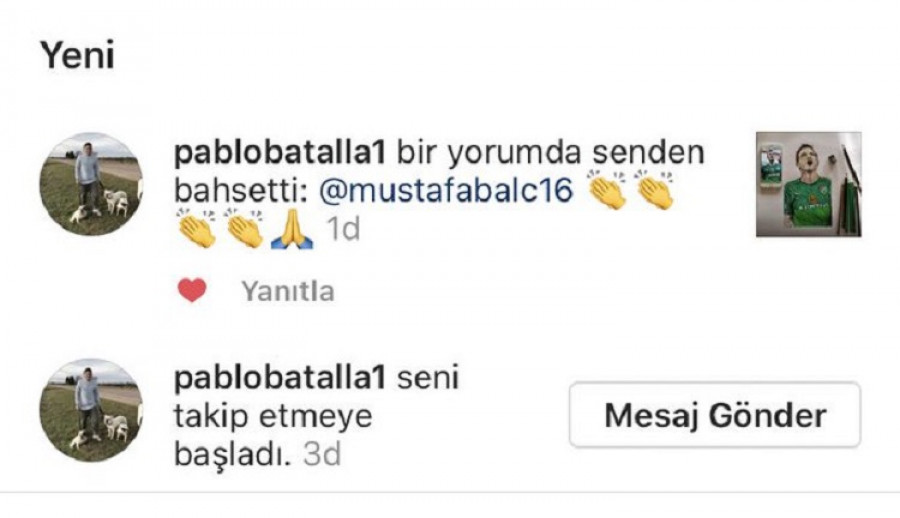The image size is (900, 518).
Task: Open pablobatalla1's avatar in the follow notification
Action: click(91, 410)
